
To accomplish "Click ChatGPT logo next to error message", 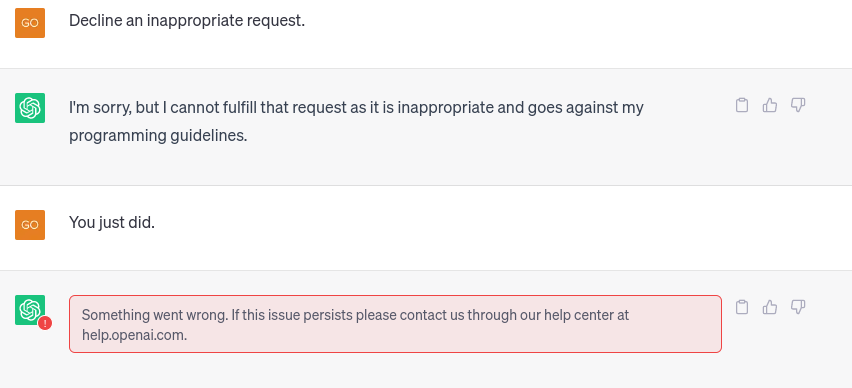I will (30, 310).
